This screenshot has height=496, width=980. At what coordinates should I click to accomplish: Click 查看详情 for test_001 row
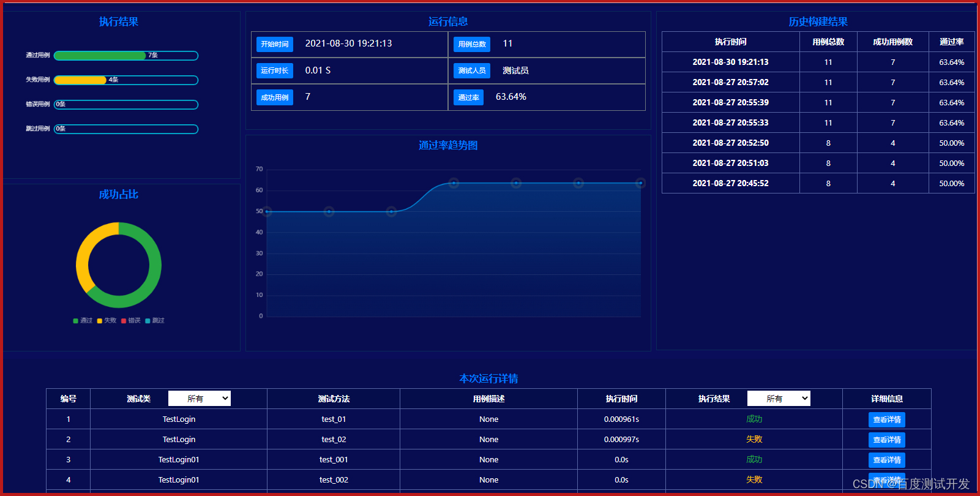886,460
